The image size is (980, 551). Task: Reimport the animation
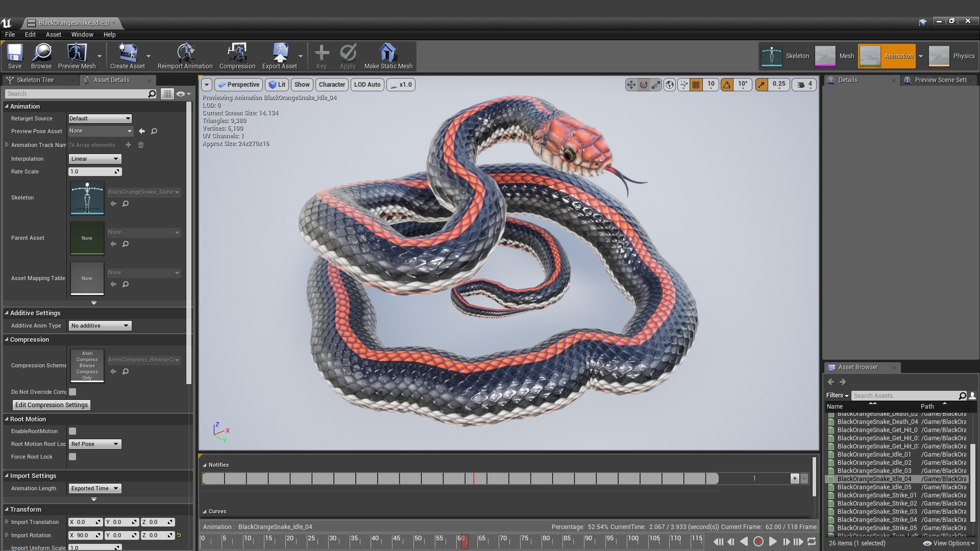tap(185, 56)
